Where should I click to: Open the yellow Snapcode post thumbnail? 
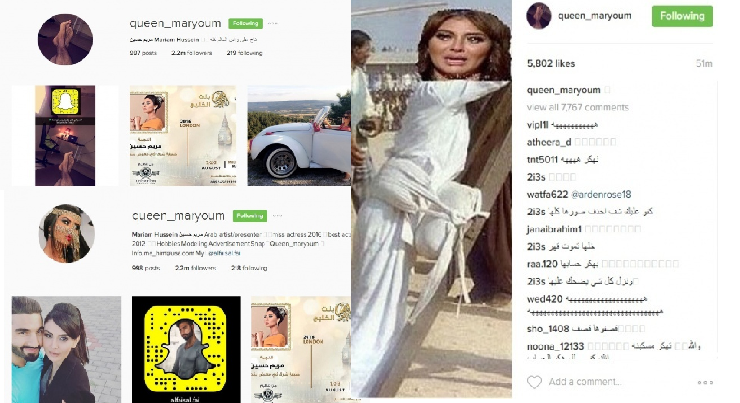pyautogui.click(x=186, y=349)
